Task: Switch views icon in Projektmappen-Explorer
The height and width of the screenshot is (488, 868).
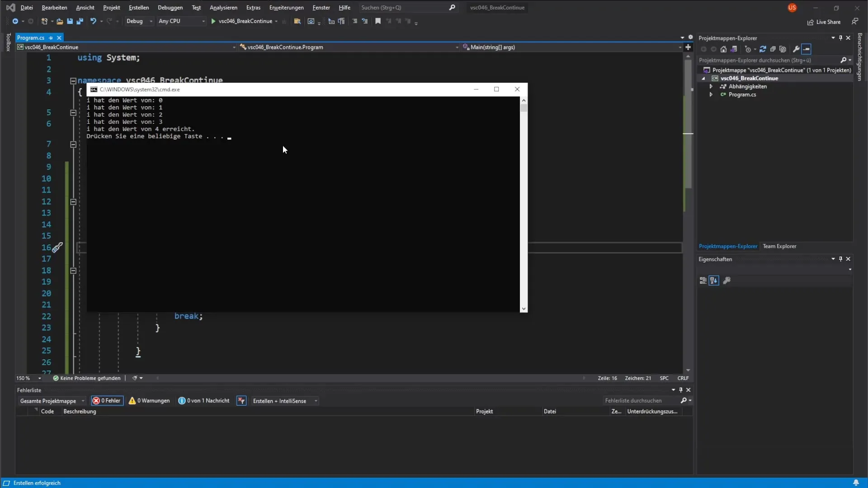Action: point(734,49)
